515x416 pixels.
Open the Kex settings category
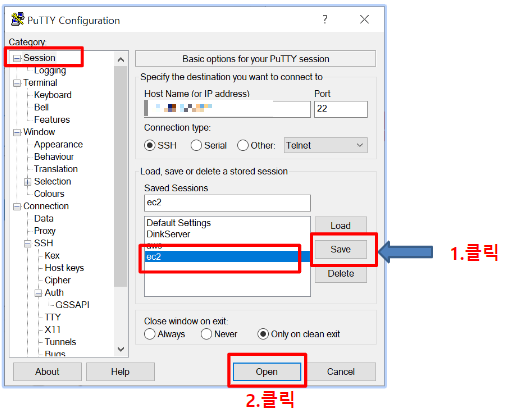click(52, 256)
